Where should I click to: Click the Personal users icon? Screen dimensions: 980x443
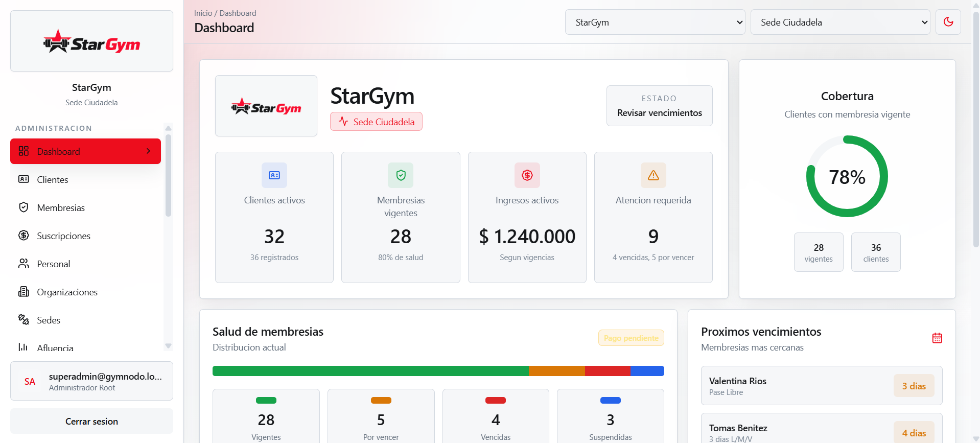coord(24,264)
